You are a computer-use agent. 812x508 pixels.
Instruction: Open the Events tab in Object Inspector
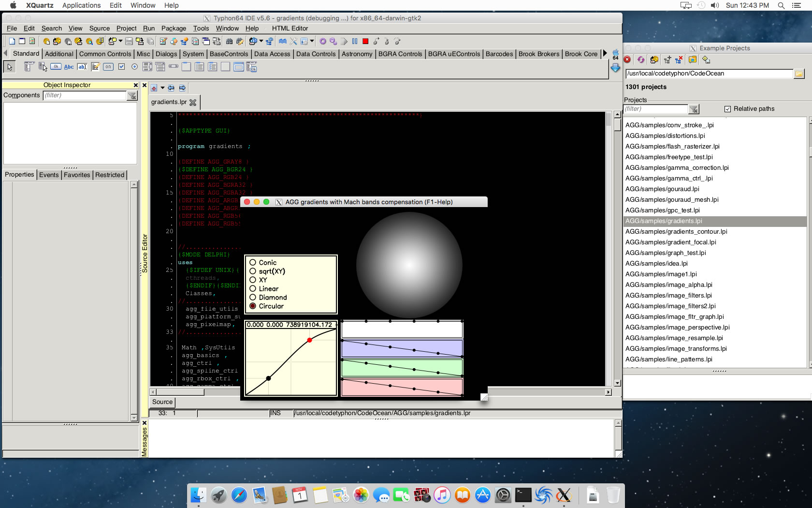[49, 175]
